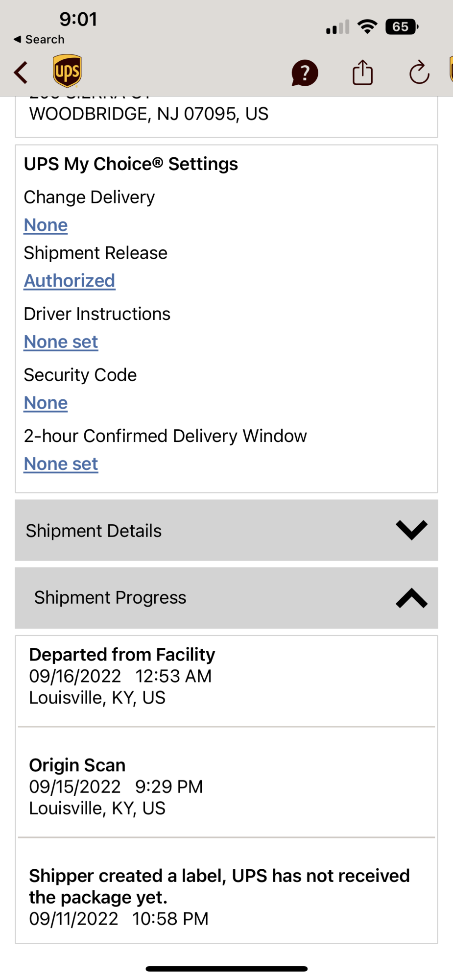
Task: Expand the Shipment Details chevron
Action: tap(411, 530)
